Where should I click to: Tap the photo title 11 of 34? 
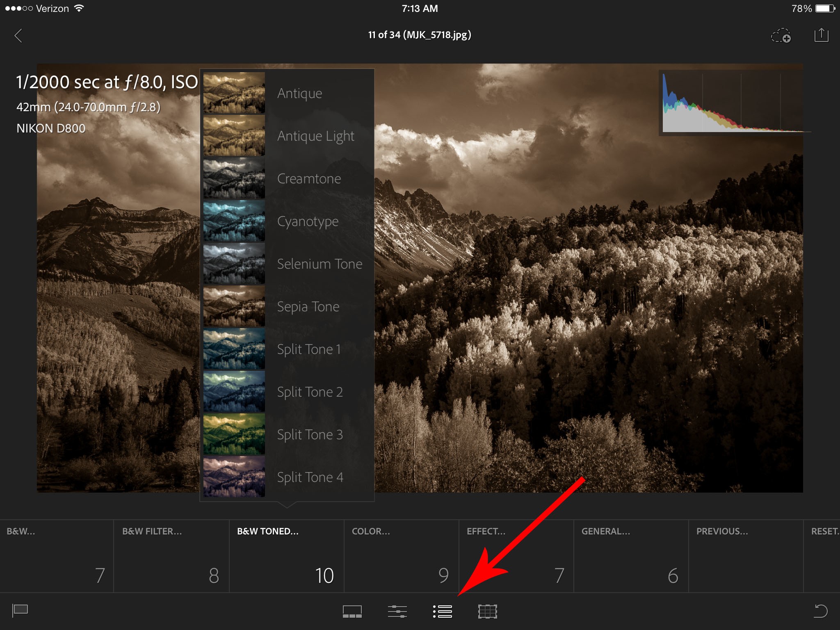coord(420,35)
